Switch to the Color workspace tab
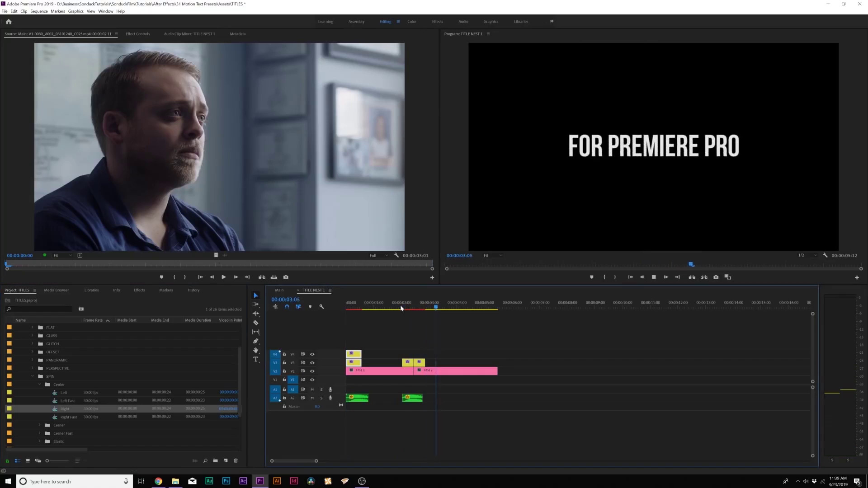Screen dimensions: 868x488 (412, 21)
